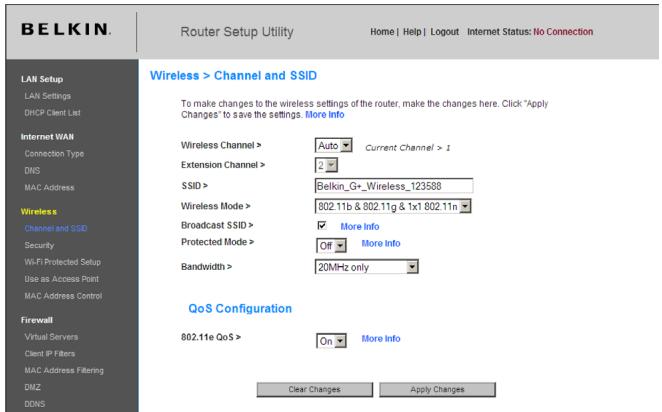Open wireless Security page
The width and height of the screenshot is (662, 412).
click(x=39, y=245)
